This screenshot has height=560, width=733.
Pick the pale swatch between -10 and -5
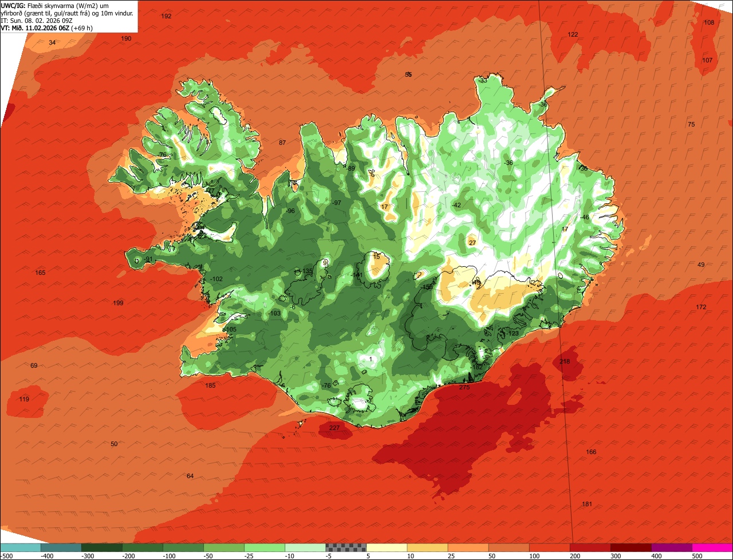305,547
